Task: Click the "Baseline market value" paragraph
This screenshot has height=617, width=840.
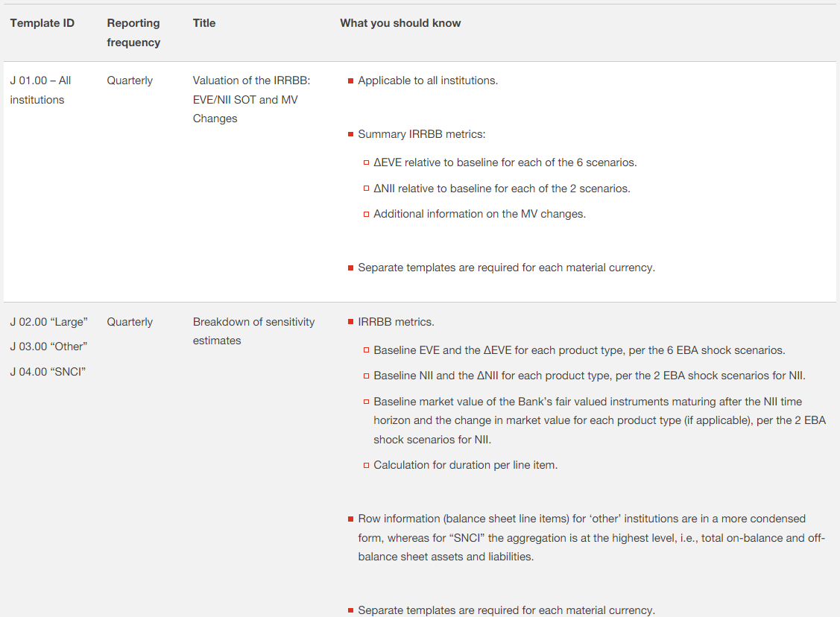Action: pos(599,420)
